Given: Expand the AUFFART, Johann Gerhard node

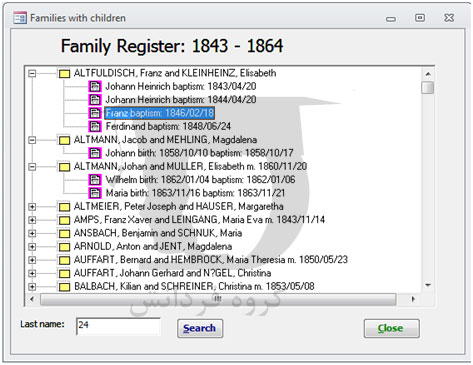Looking at the screenshot, I should coord(32,273).
